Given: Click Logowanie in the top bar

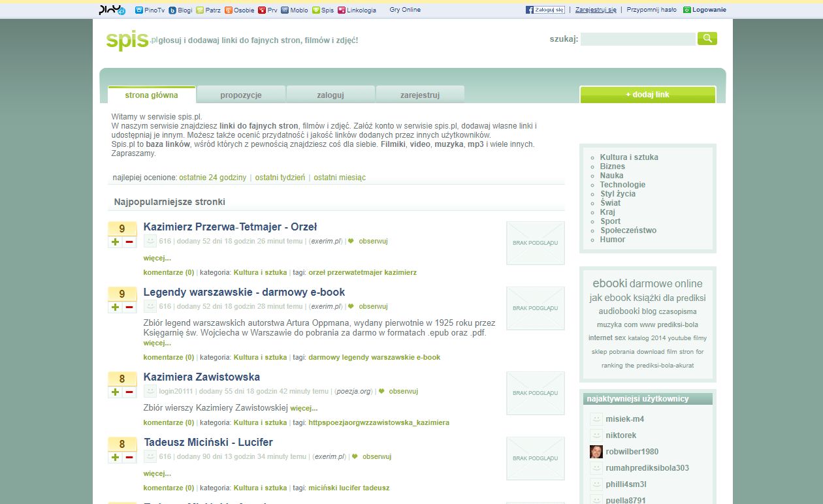Looking at the screenshot, I should pyautogui.click(x=704, y=10).
